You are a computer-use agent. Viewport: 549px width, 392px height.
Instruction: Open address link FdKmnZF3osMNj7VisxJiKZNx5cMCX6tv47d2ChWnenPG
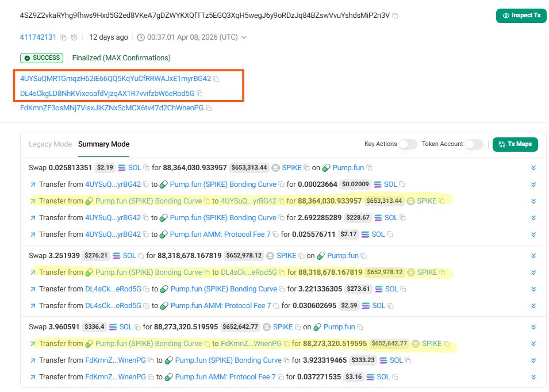pos(112,108)
